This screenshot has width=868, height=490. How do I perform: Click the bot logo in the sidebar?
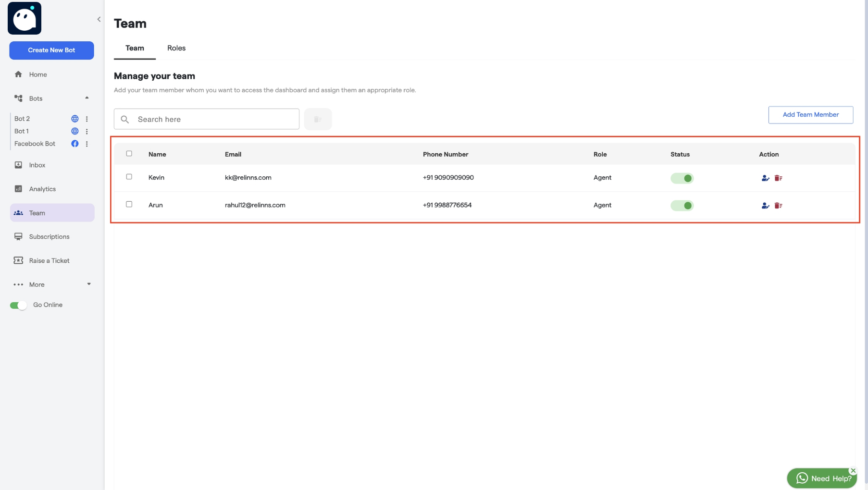coord(25,18)
